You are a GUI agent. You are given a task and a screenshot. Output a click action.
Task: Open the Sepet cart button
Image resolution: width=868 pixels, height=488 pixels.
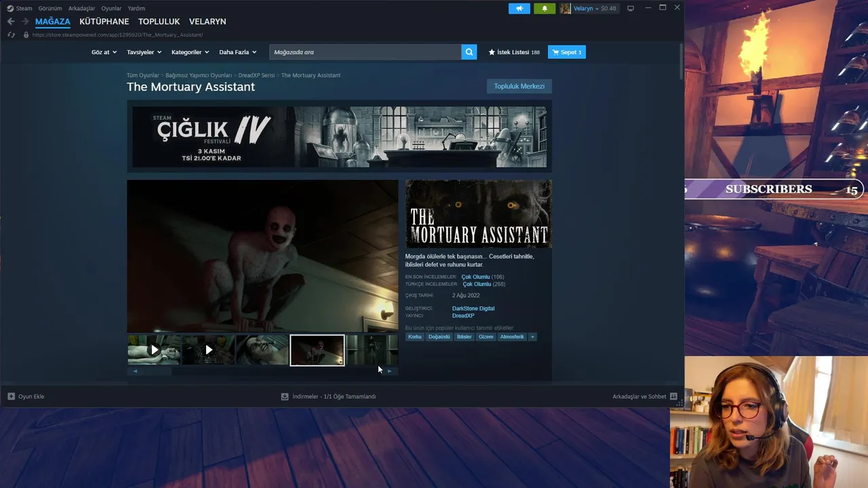pyautogui.click(x=567, y=52)
